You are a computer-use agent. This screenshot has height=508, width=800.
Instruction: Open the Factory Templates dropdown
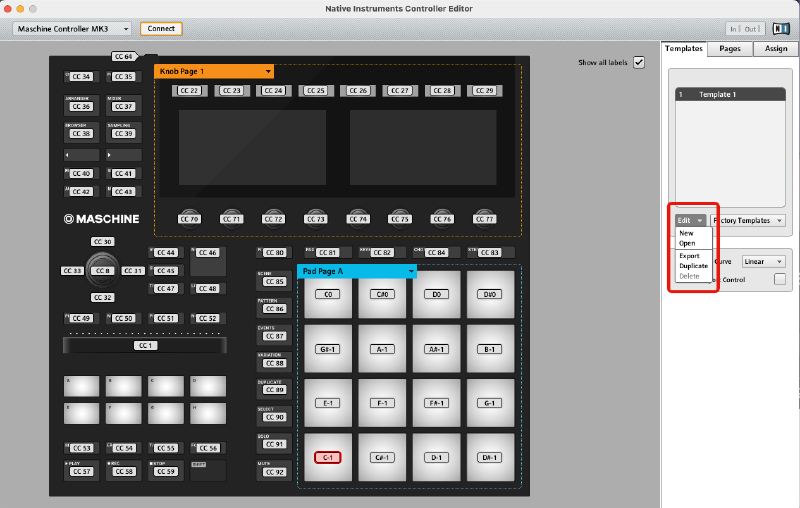point(747,220)
